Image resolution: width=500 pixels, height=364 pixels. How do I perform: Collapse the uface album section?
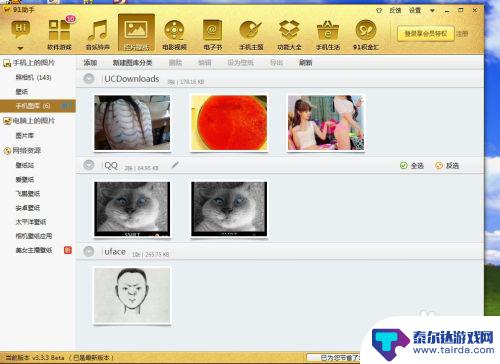tap(89, 251)
